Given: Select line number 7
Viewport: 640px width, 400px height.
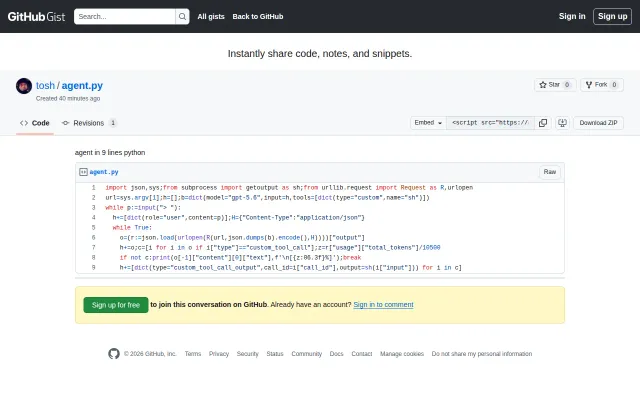Looking at the screenshot, I should tap(93, 248).
